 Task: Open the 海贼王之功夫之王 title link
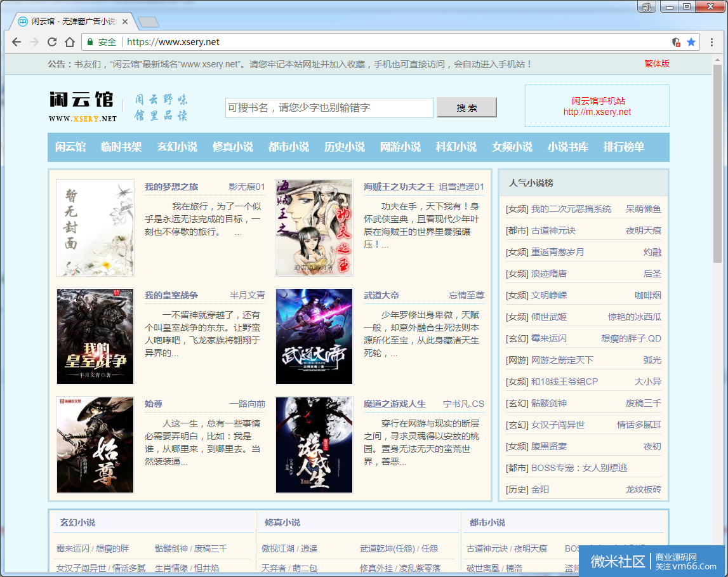click(399, 187)
